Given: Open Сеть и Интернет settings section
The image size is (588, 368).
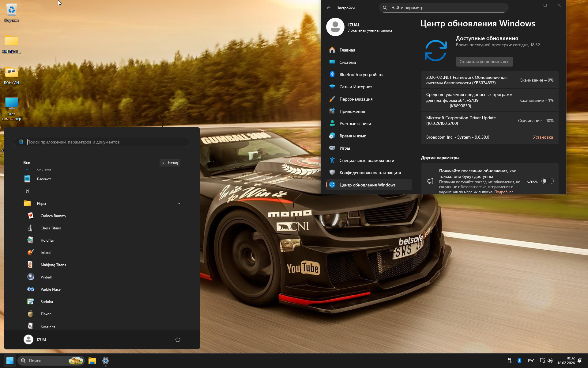Looking at the screenshot, I should coord(356,87).
